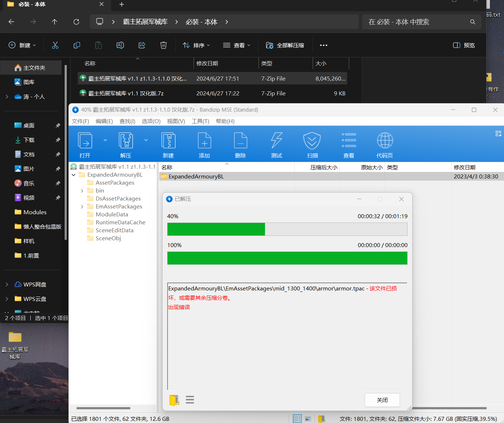Click the hamburger options icon in extraction dialog
The image size is (504, 423).
(x=190, y=400)
